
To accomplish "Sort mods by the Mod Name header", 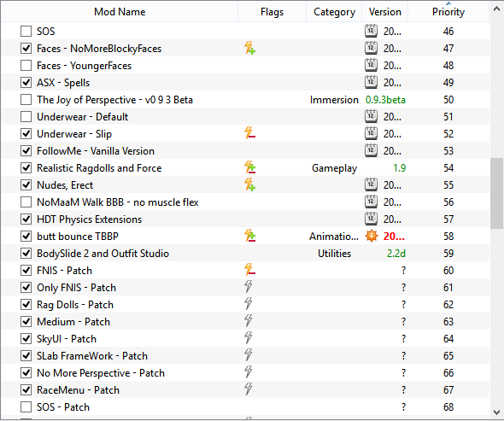I will point(120,12).
